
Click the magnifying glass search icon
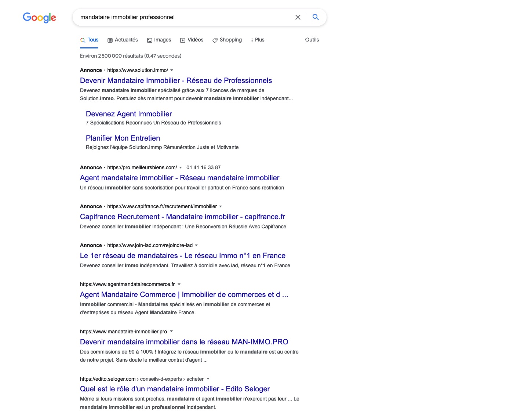click(x=316, y=17)
